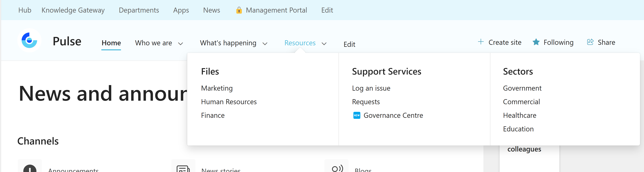
Task: Click the lock icon beside Management Portal
Action: pos(239,11)
